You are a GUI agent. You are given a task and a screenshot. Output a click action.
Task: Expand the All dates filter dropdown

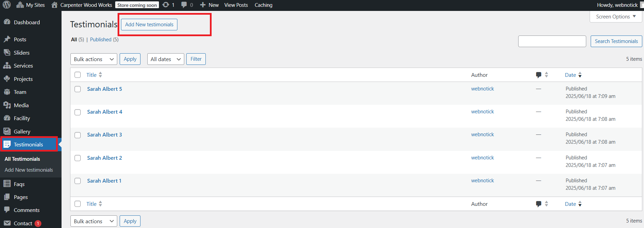coord(165,59)
